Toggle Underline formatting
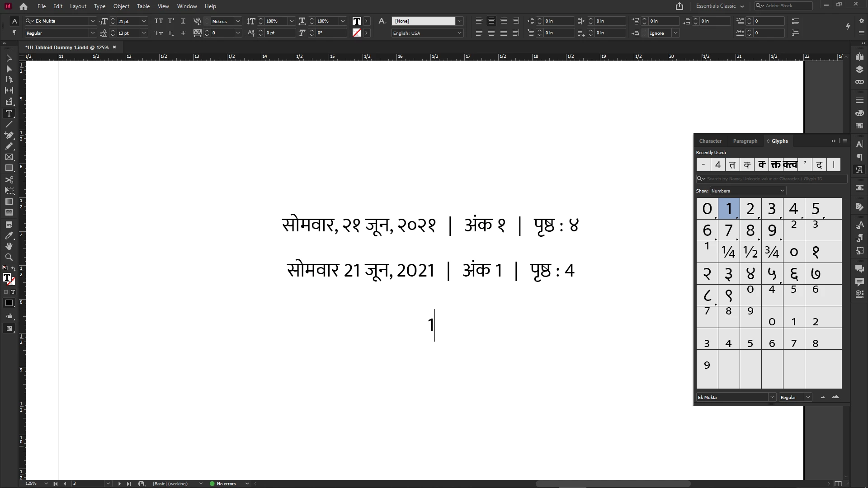This screenshot has height=488, width=868. coord(183,21)
